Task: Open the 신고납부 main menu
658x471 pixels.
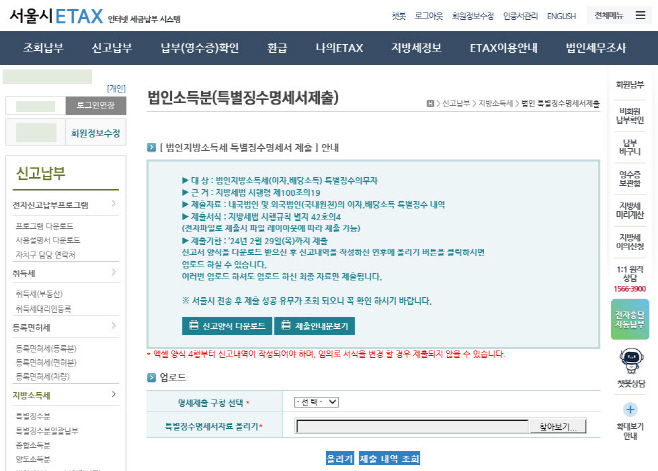Action: tap(112, 48)
